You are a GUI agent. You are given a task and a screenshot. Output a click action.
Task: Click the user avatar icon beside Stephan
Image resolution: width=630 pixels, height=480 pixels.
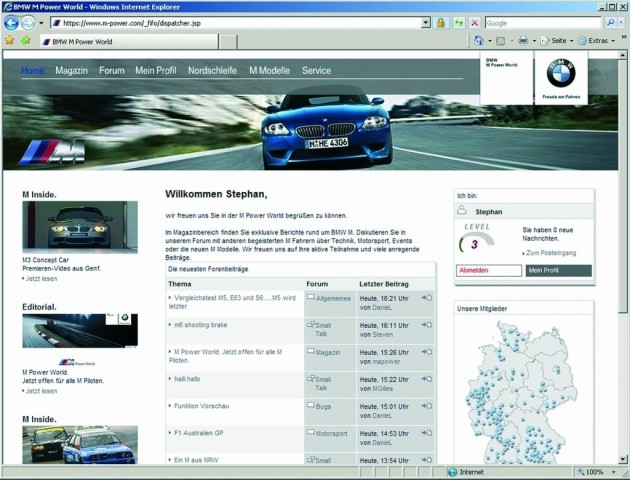pyautogui.click(x=462, y=210)
